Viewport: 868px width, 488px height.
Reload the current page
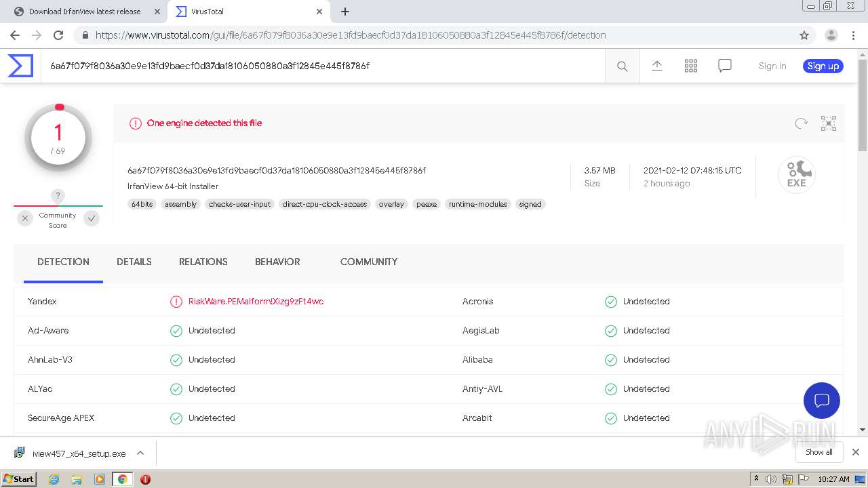click(x=58, y=35)
